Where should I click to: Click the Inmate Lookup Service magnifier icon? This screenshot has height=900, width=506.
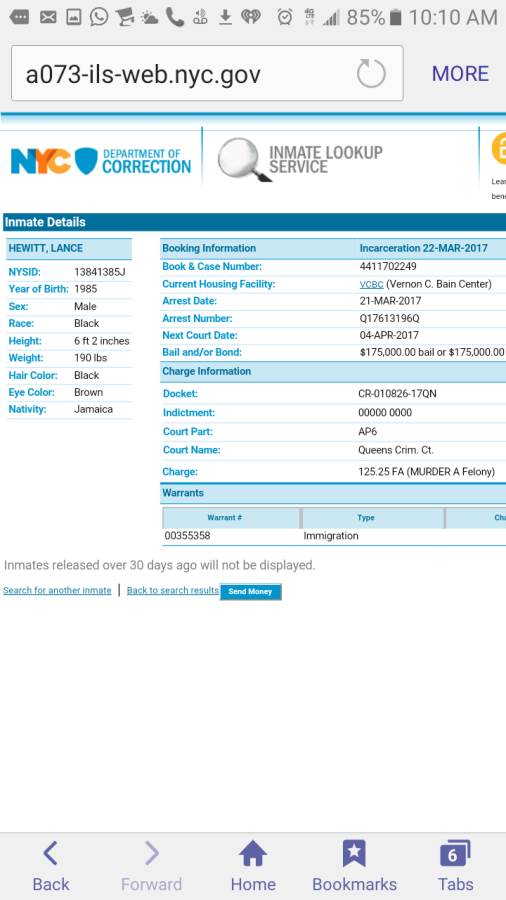(x=244, y=160)
